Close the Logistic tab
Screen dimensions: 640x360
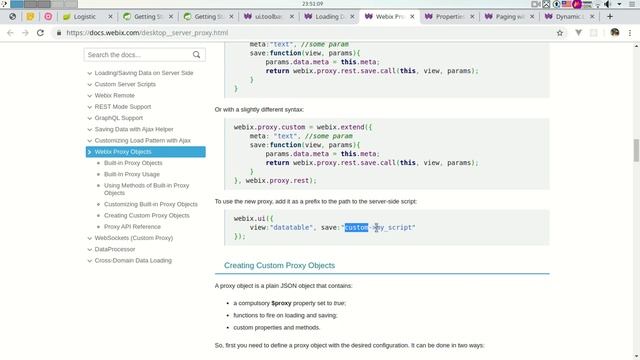(x=110, y=16)
